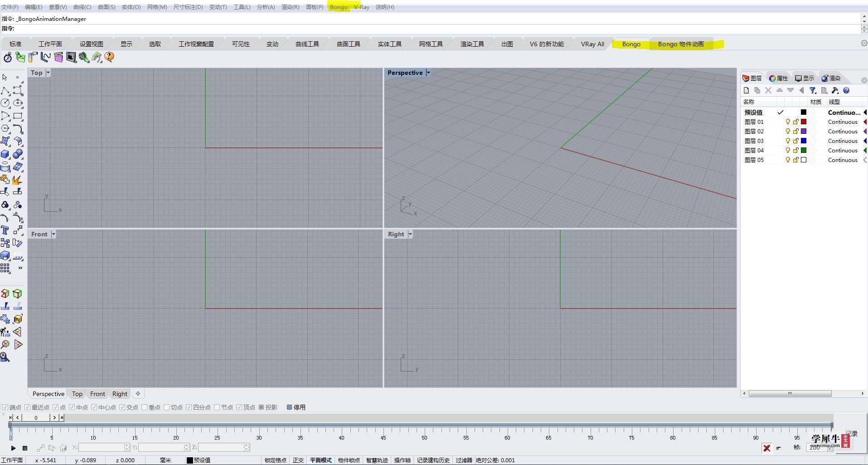The height and width of the screenshot is (465, 868).
Task: Open Top viewport dropdown arrow
Action: click(48, 73)
